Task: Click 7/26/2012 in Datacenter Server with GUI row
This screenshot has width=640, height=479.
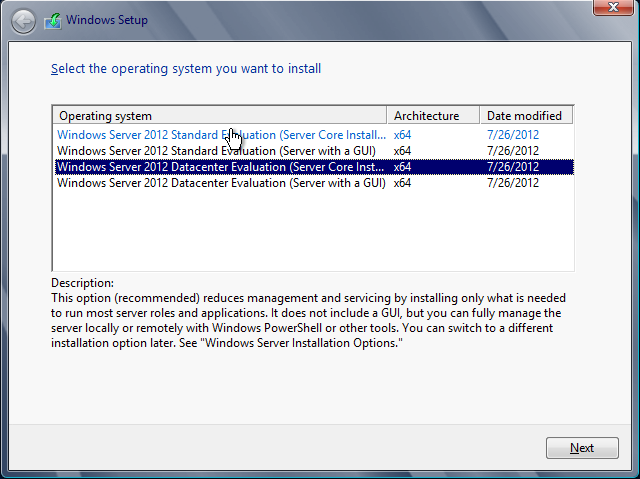Action: [513, 183]
